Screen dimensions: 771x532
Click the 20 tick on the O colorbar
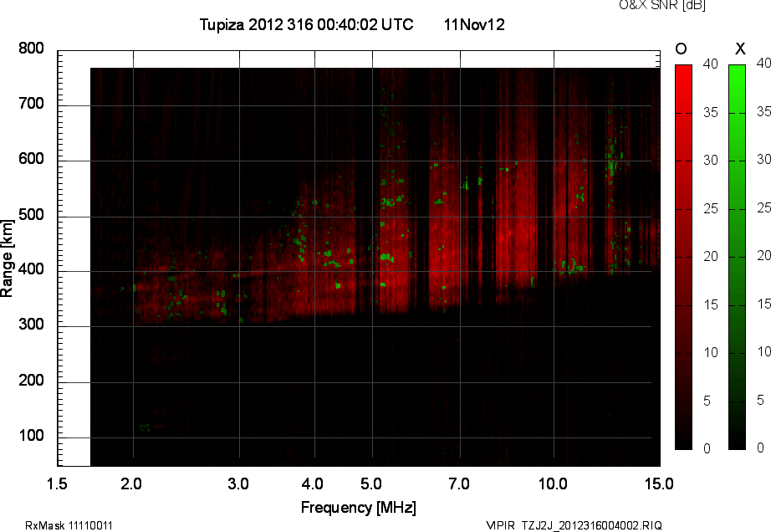[711, 256]
